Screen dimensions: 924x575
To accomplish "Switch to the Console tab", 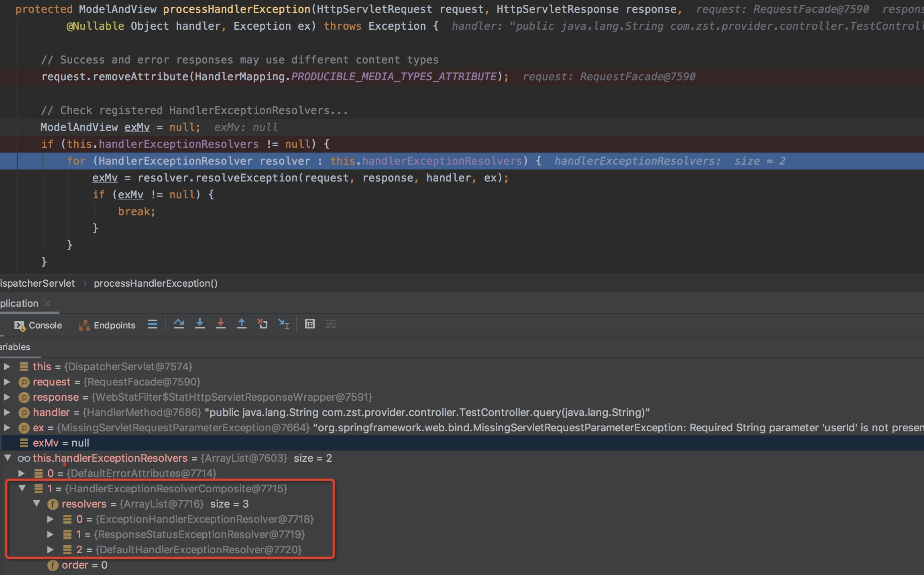I will pyautogui.click(x=39, y=325).
